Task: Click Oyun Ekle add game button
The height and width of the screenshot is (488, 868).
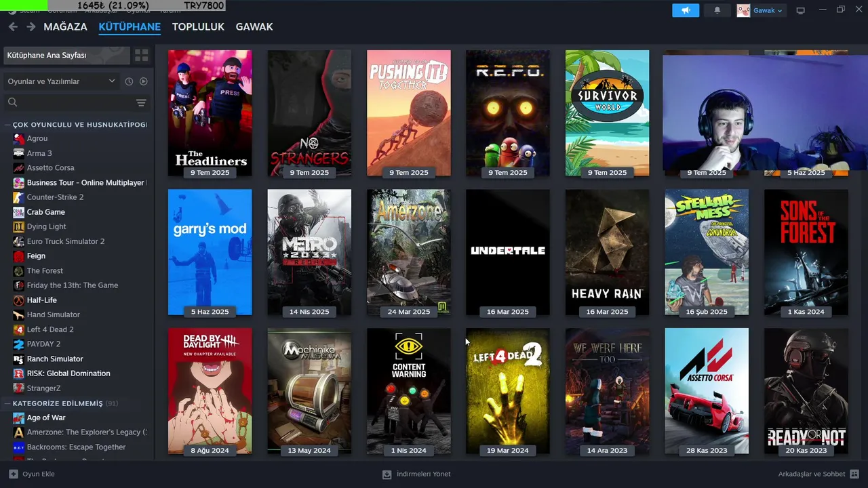Action: pyautogui.click(x=32, y=474)
